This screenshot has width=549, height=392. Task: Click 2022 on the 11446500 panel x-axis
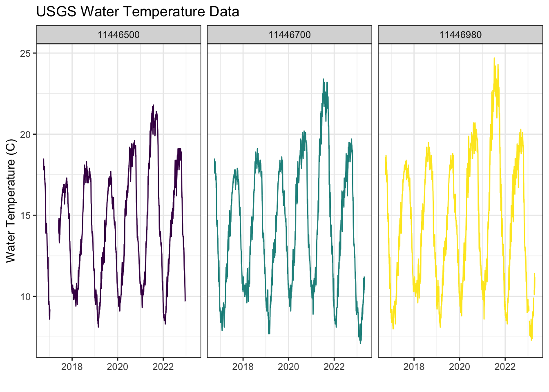[x=163, y=367]
